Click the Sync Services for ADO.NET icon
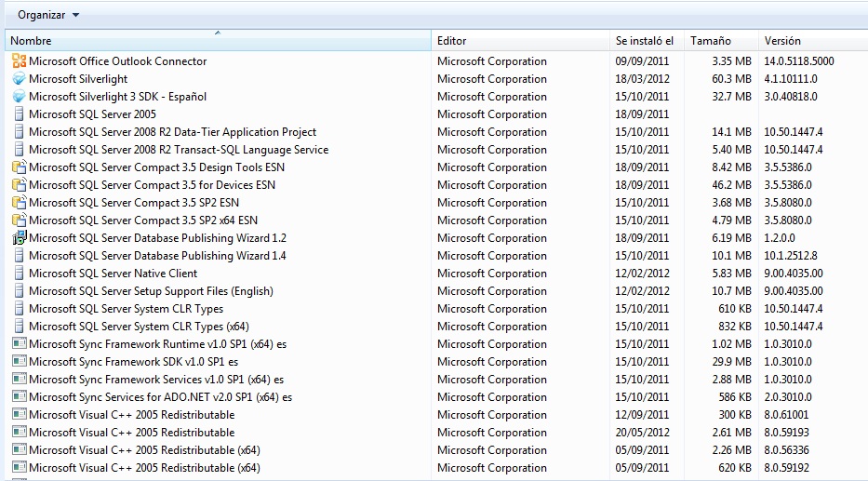 [20, 397]
